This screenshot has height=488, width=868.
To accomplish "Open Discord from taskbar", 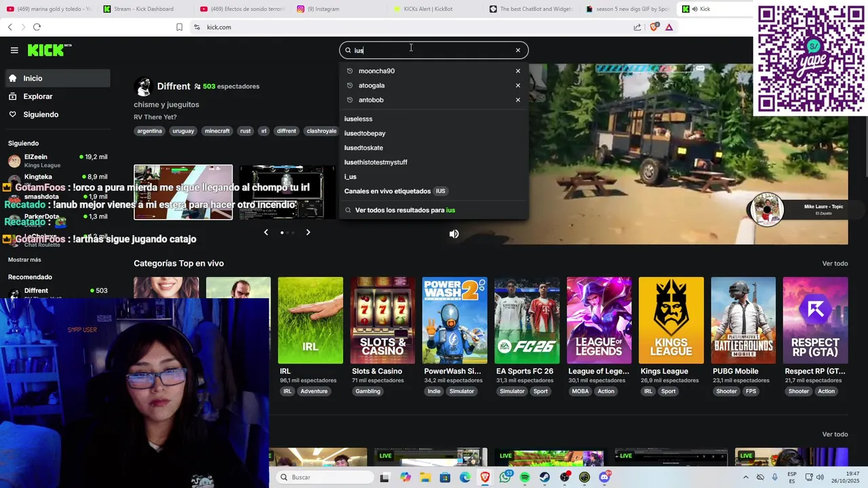I will [604, 477].
